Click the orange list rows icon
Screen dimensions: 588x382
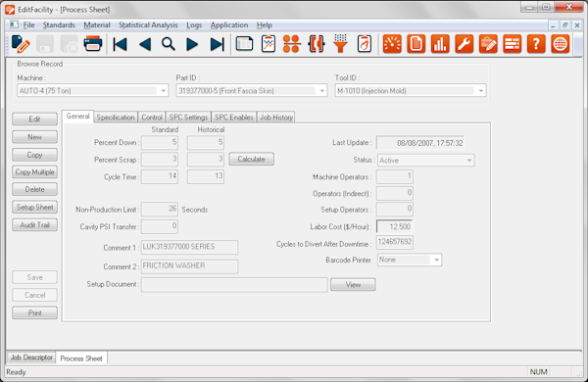(513, 44)
